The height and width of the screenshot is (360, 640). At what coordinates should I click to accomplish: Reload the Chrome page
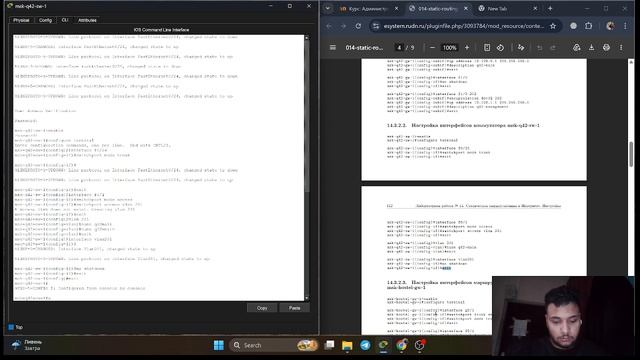point(358,26)
